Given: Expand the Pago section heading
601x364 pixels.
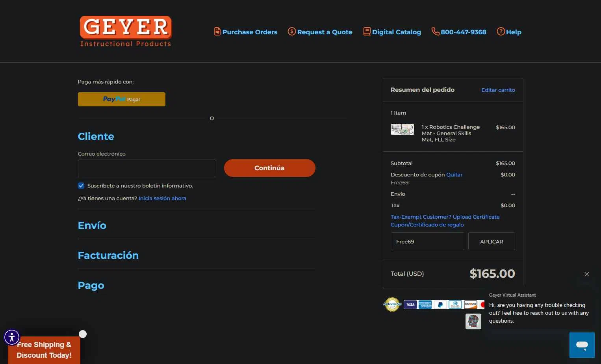Looking at the screenshot, I should pos(91,285).
